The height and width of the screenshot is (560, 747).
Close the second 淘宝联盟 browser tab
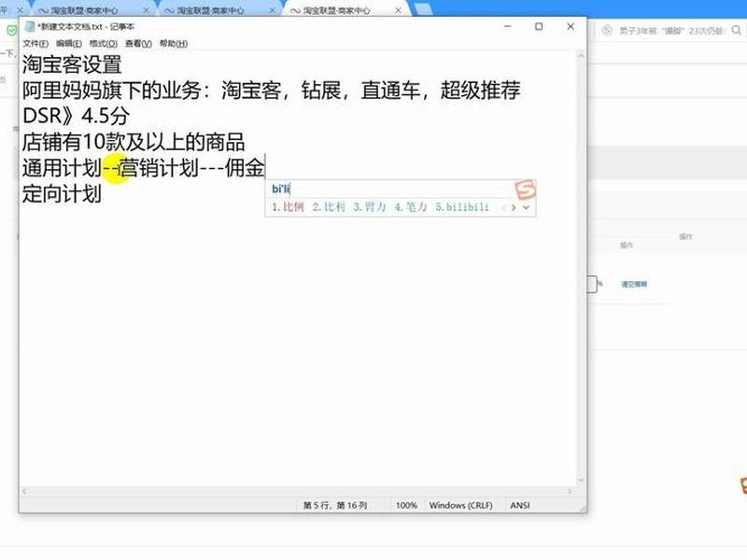click(272, 10)
